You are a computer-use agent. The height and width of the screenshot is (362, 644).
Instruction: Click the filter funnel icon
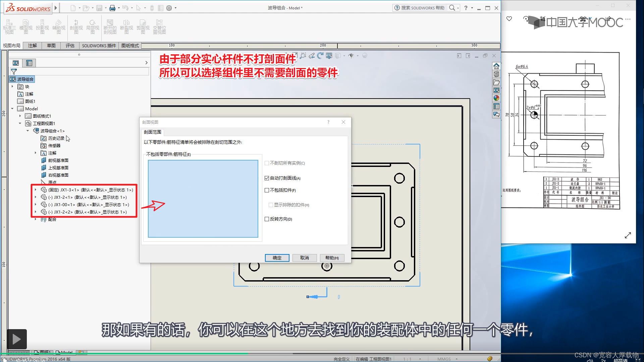tap(14, 71)
